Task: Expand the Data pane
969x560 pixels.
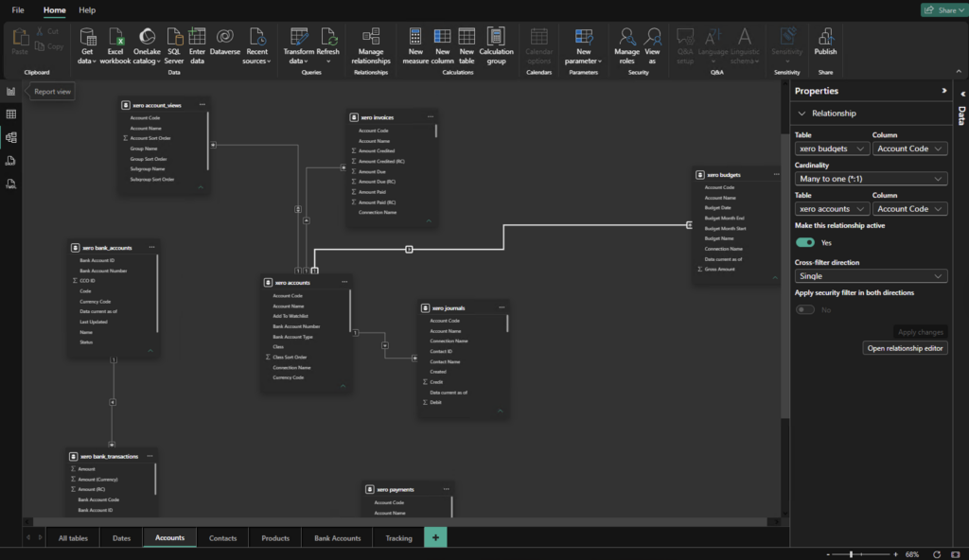Action: click(962, 94)
